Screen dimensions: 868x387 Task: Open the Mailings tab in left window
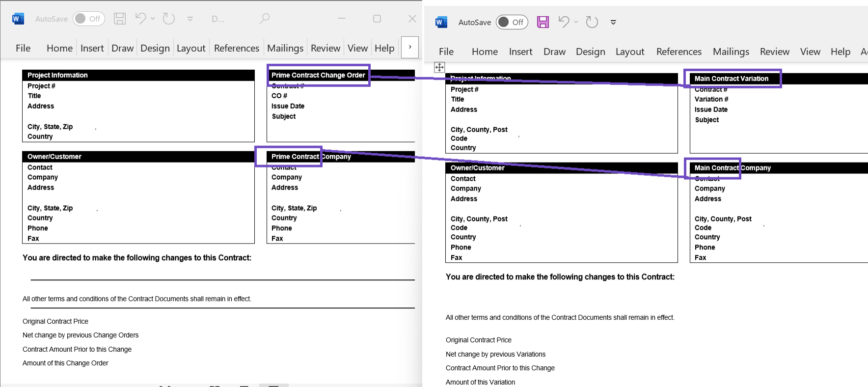(285, 48)
